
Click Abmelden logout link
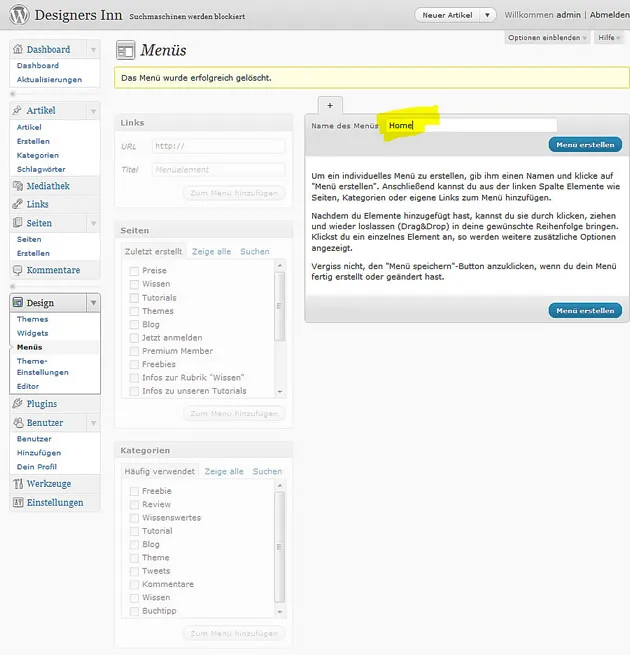(x=610, y=15)
